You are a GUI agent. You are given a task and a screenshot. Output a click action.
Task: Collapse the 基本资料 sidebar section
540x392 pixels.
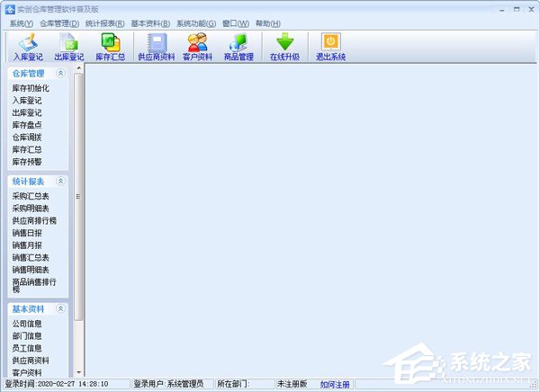coord(60,308)
